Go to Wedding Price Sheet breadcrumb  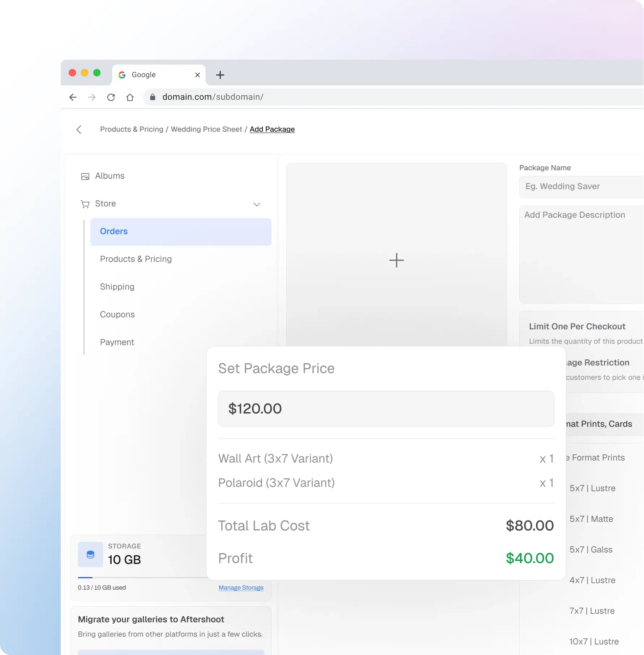(x=206, y=129)
